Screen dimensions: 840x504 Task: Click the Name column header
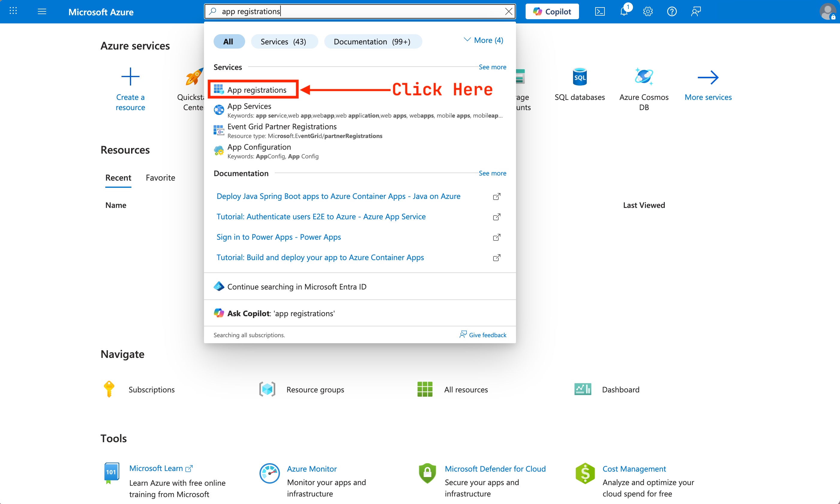pos(115,205)
